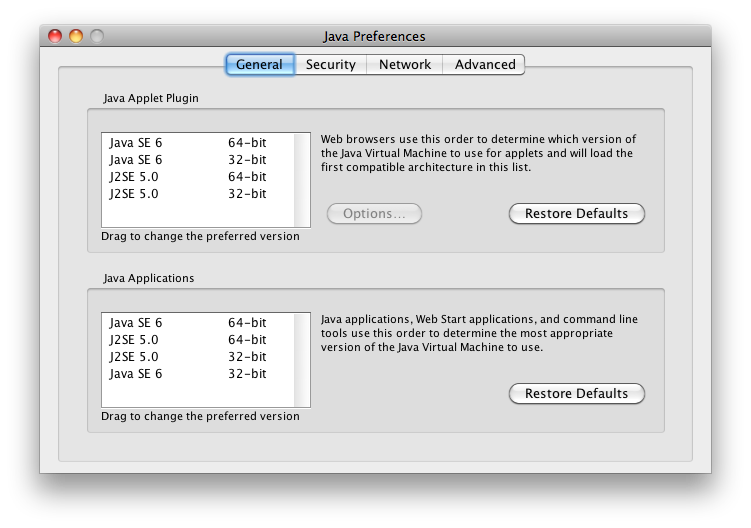Select Java SE 6 32-bit in Applet Plugin list

pyautogui.click(x=198, y=160)
